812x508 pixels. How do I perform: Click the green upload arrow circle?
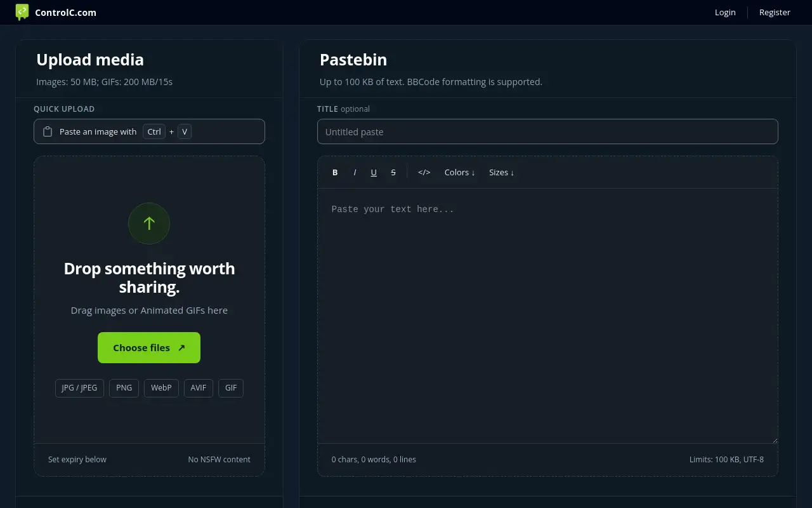[x=149, y=224]
